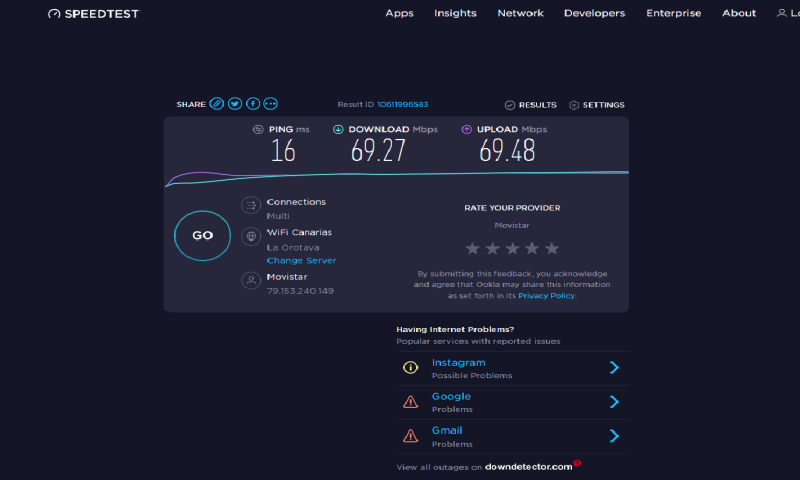Viewport: 800px width, 480px height.
Task: Click the Ping icon
Action: [x=258, y=130]
